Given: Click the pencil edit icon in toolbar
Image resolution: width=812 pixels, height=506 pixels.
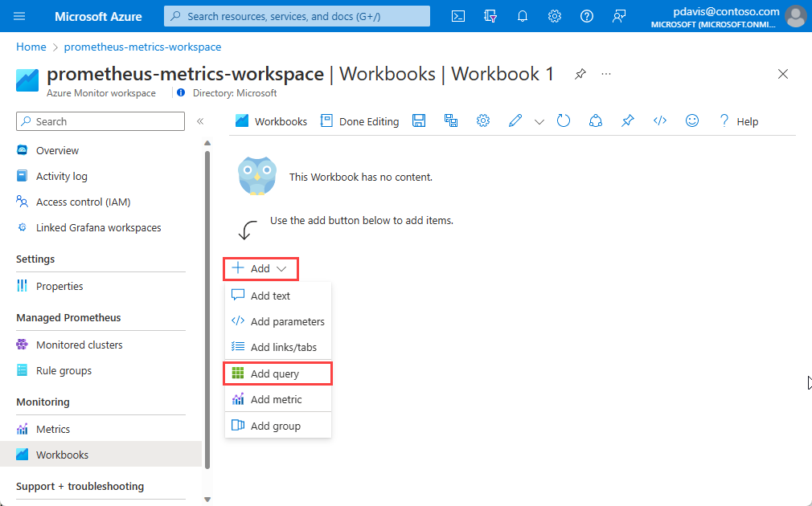Looking at the screenshot, I should 515,121.
